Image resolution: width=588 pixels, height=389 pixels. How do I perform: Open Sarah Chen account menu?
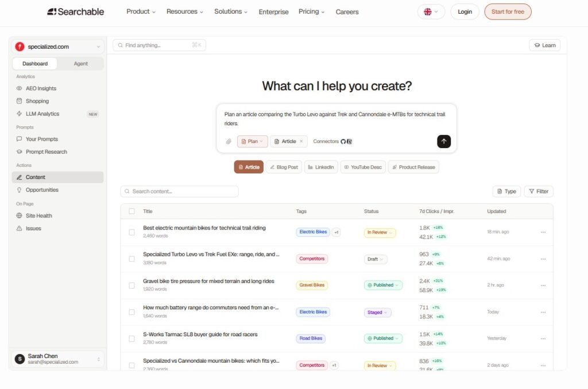[58, 359]
